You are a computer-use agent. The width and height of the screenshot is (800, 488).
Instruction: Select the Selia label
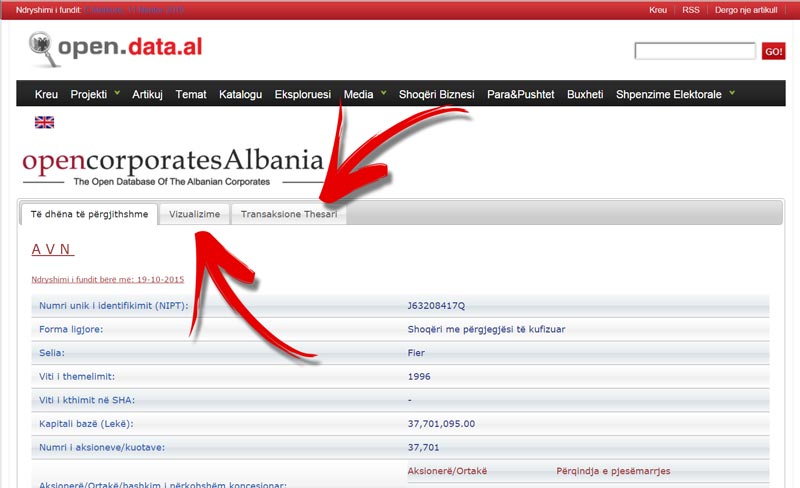tap(52, 353)
